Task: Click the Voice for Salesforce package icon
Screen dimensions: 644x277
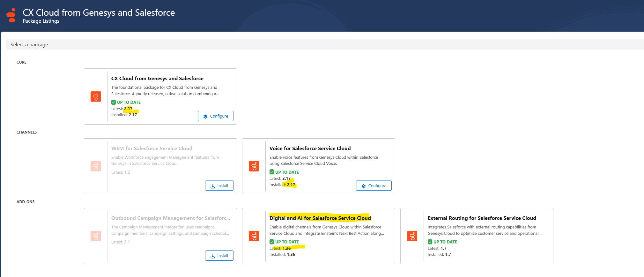Action: (254, 166)
